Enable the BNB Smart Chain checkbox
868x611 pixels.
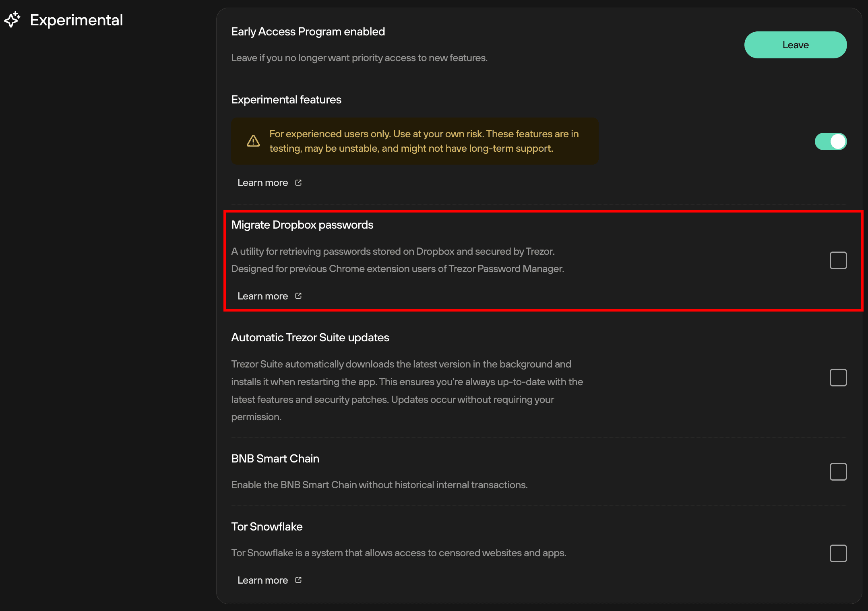(x=838, y=472)
